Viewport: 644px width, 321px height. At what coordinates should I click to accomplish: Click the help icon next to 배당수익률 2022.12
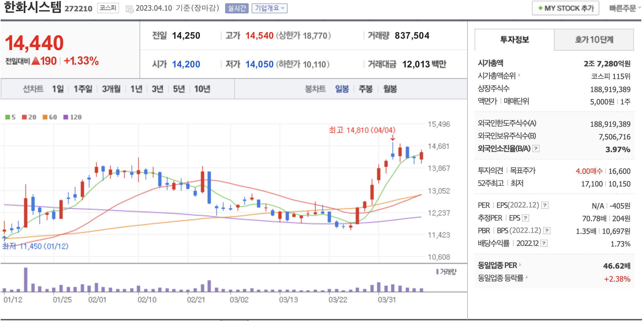(544, 243)
